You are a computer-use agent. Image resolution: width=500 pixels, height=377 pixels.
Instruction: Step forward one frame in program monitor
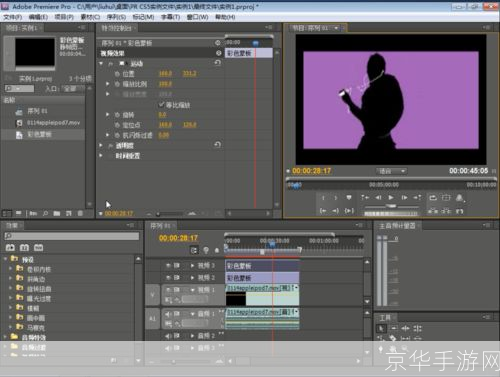[404, 198]
